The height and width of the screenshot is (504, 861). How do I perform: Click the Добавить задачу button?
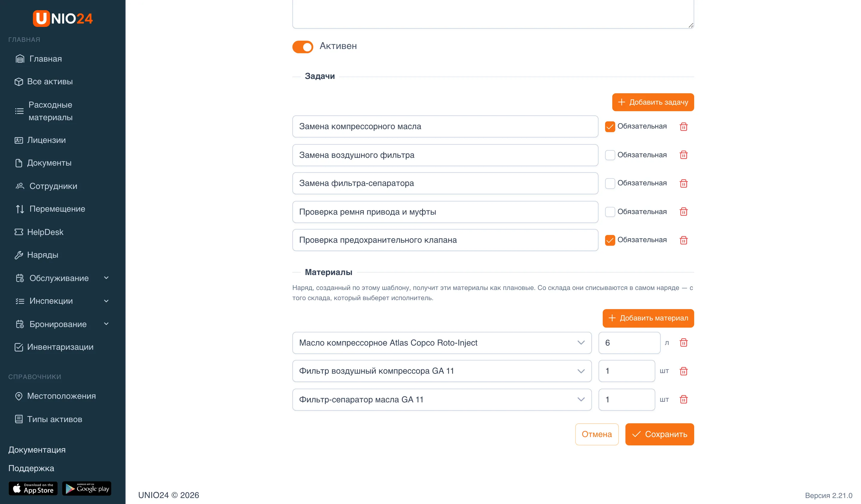point(653,102)
